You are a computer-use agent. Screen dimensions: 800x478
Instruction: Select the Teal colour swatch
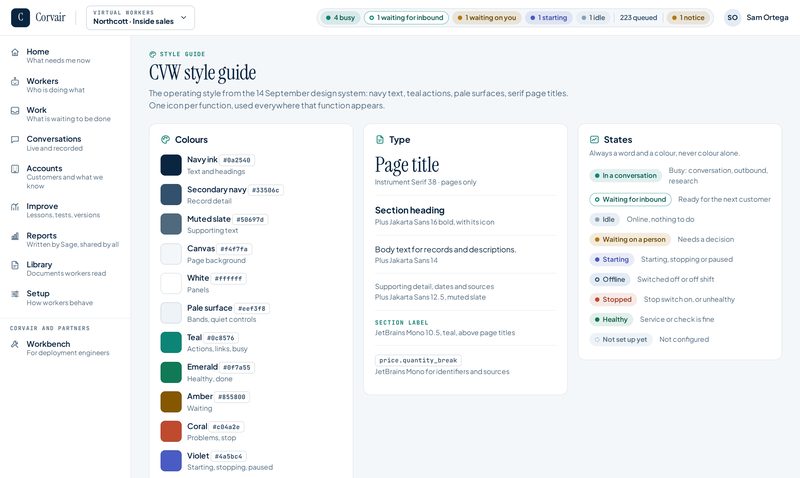pyautogui.click(x=171, y=342)
